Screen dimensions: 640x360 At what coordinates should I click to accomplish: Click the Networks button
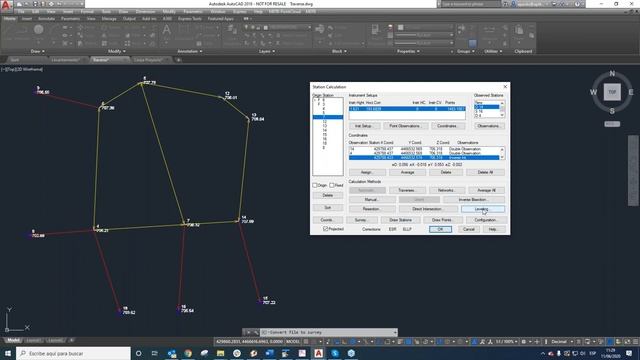point(446,190)
